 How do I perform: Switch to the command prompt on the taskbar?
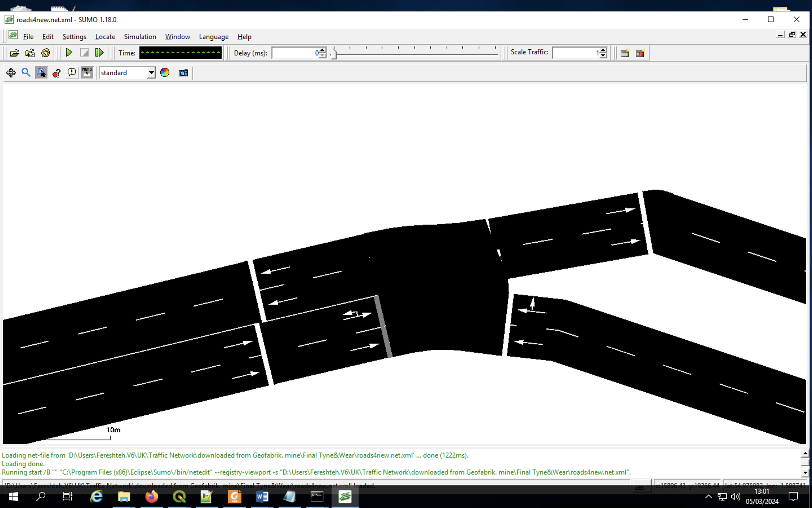click(x=317, y=497)
